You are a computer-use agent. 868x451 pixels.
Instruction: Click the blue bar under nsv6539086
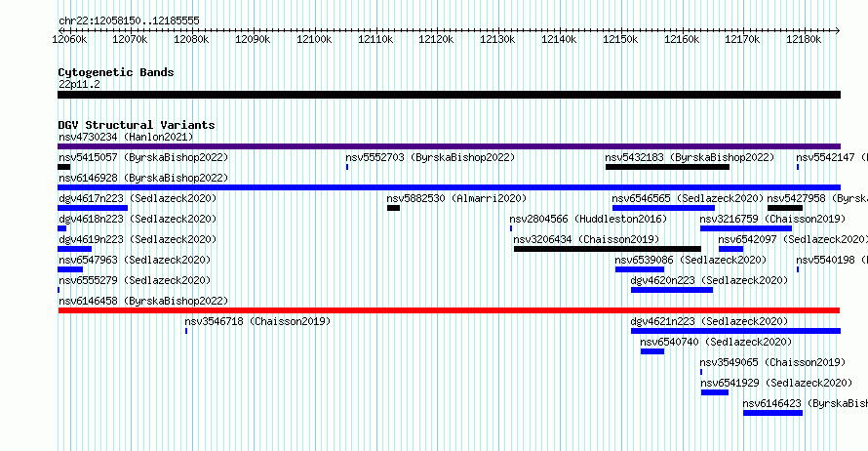pyautogui.click(x=640, y=269)
